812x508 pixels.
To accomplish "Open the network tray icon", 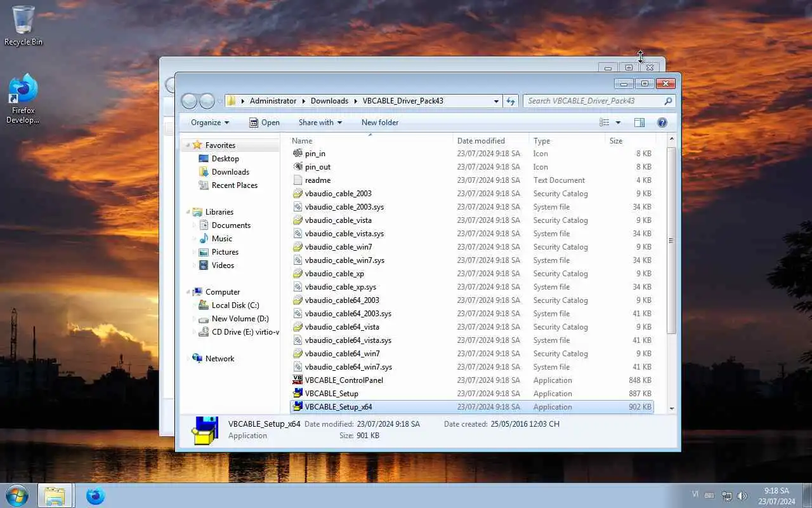I will click(726, 496).
